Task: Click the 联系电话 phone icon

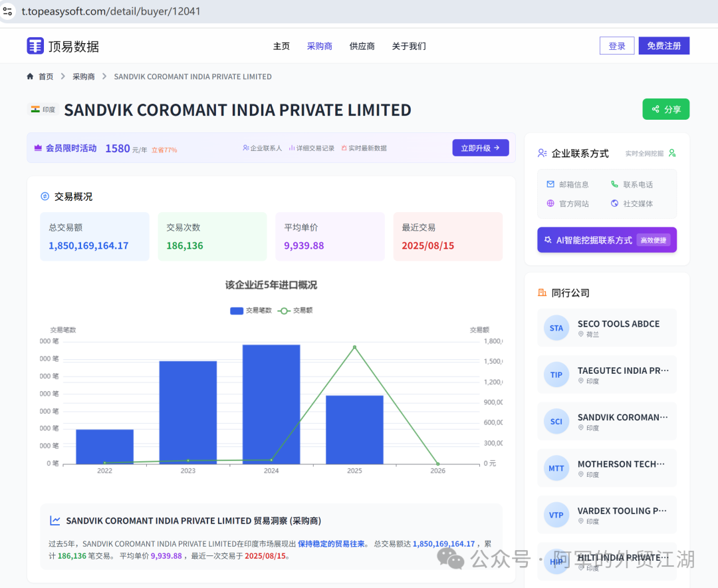Action: pyautogui.click(x=614, y=184)
